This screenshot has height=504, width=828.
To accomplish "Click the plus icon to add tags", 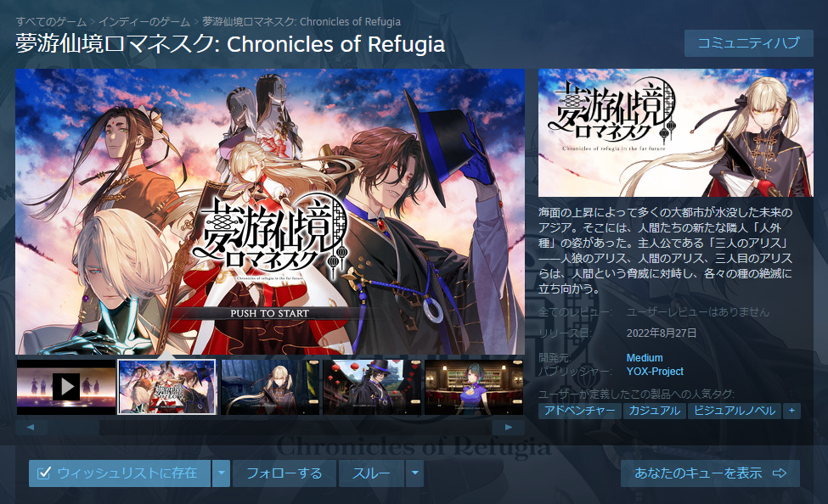I will pyautogui.click(x=791, y=411).
